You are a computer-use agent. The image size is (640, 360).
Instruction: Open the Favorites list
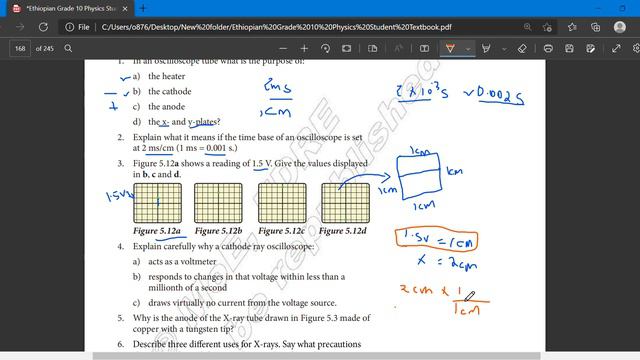click(x=572, y=27)
